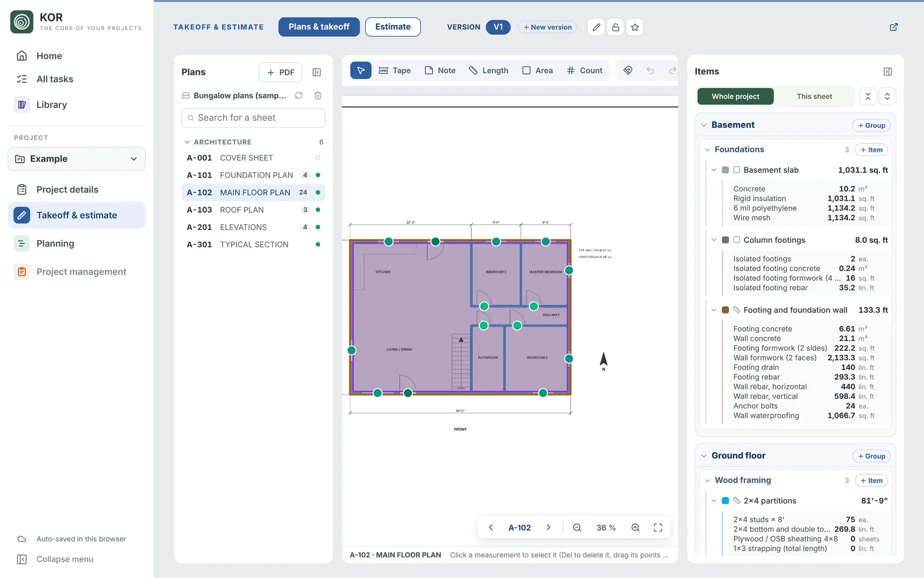Viewport: 924px width, 578px height.
Task: Check the Column footings checkbox
Action: [736, 240]
